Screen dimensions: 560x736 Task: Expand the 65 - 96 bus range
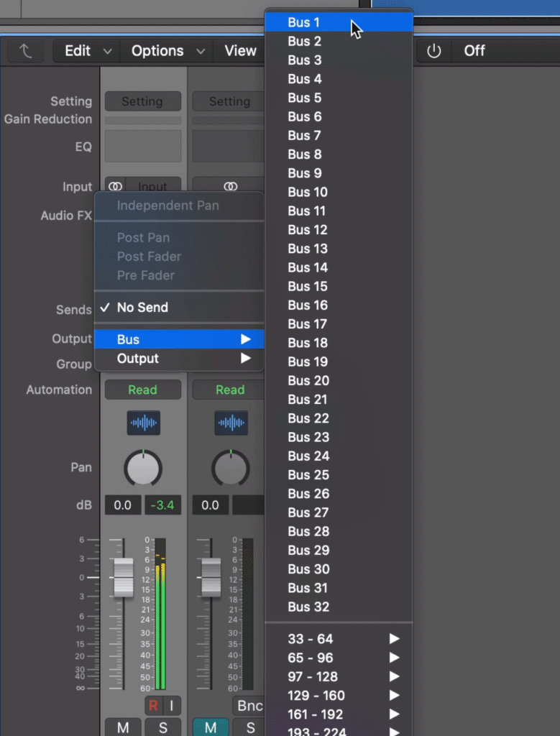pyautogui.click(x=339, y=658)
